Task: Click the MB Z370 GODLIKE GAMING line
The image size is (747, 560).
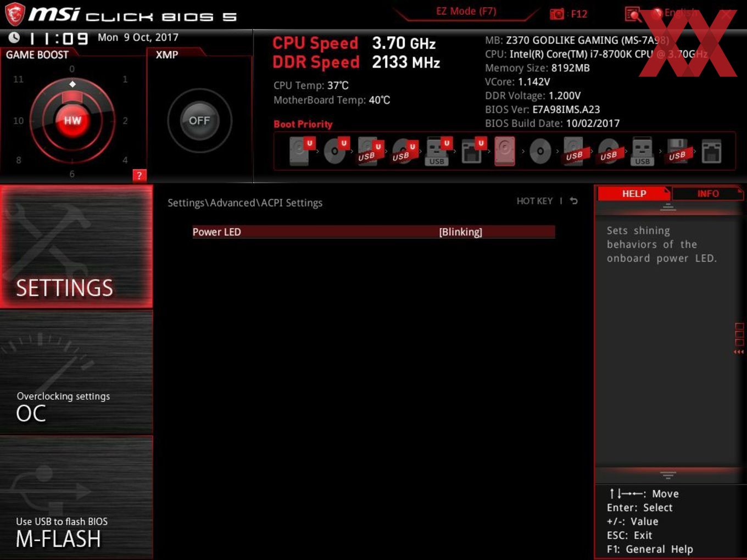Action: (577, 40)
